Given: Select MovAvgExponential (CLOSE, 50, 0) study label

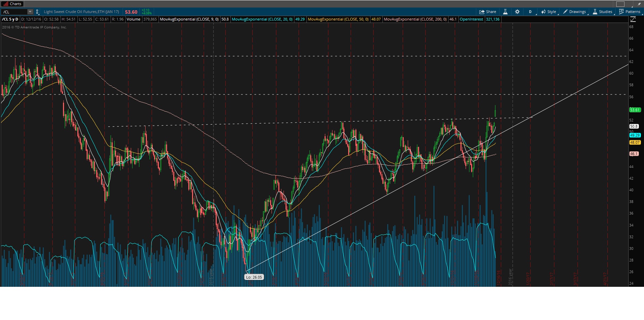Looking at the screenshot, I should coord(338,19).
